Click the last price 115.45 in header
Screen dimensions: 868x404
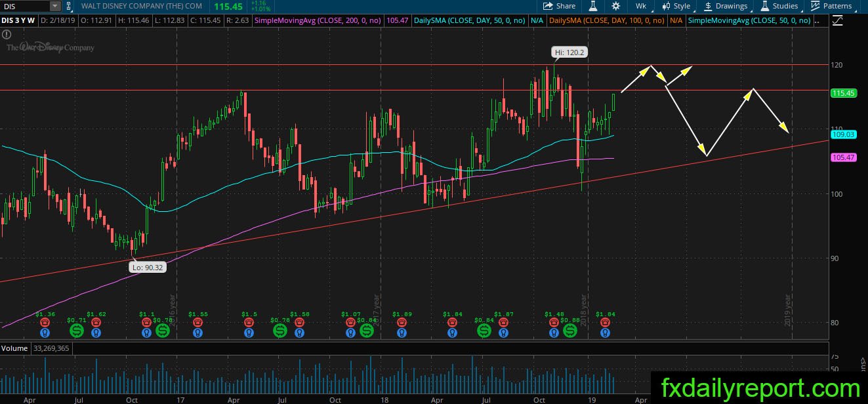pyautogui.click(x=230, y=6)
